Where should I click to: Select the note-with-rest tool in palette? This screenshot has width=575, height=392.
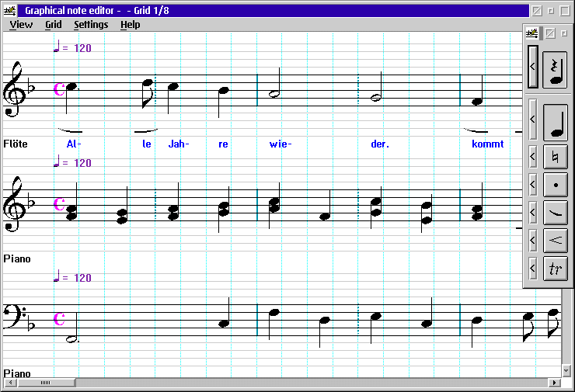click(x=555, y=69)
